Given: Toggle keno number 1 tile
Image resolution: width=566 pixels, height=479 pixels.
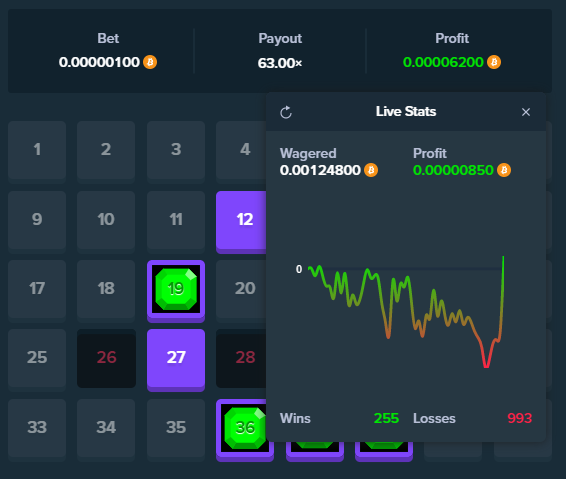Looking at the screenshot, I should [37, 152].
